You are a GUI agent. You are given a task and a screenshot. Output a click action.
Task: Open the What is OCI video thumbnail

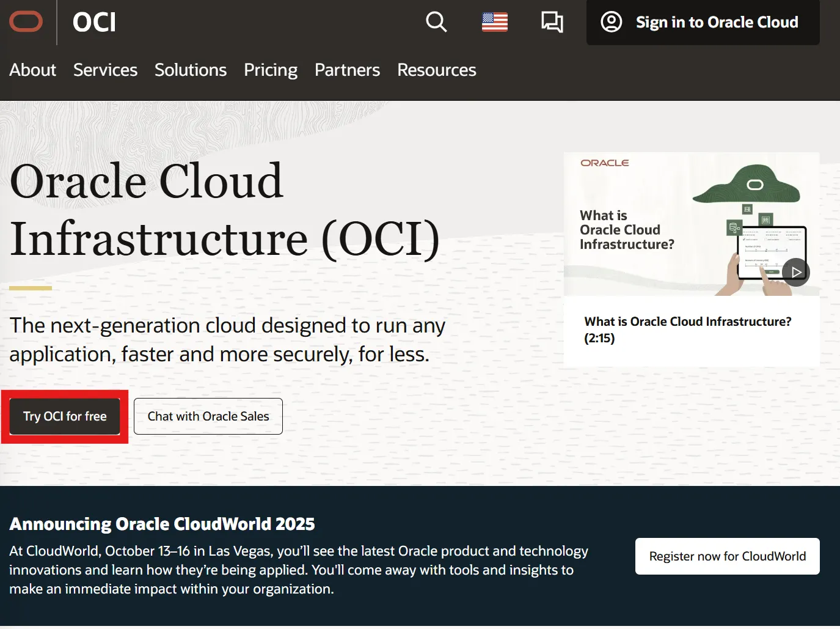(x=692, y=224)
